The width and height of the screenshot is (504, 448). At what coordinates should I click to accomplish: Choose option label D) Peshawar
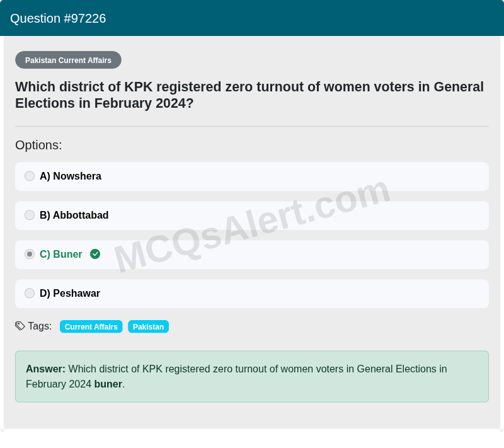70,293
